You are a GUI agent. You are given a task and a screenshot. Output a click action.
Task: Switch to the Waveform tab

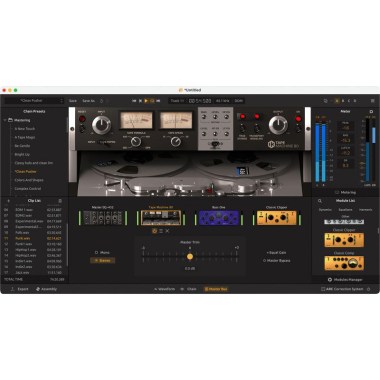coord(164,289)
